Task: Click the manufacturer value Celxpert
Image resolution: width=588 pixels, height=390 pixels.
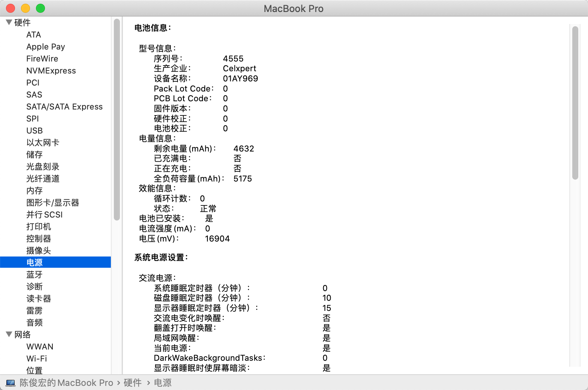Action: [240, 68]
